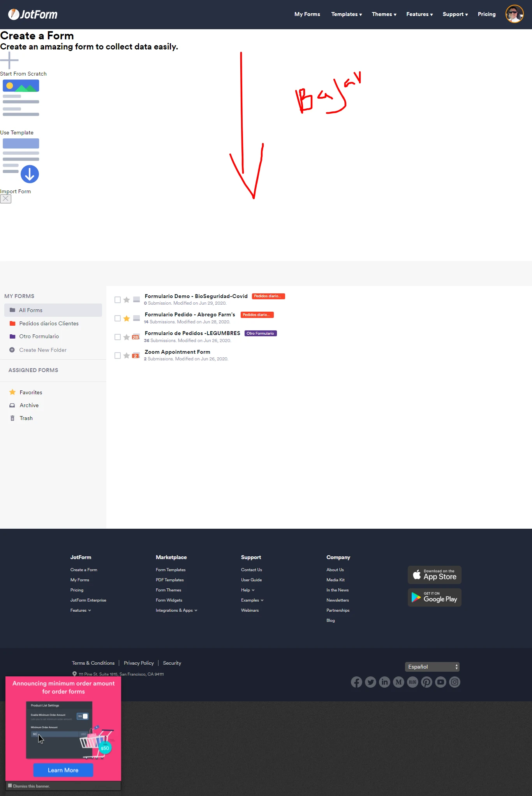
Task: Expand the Themes menu
Action: point(384,14)
